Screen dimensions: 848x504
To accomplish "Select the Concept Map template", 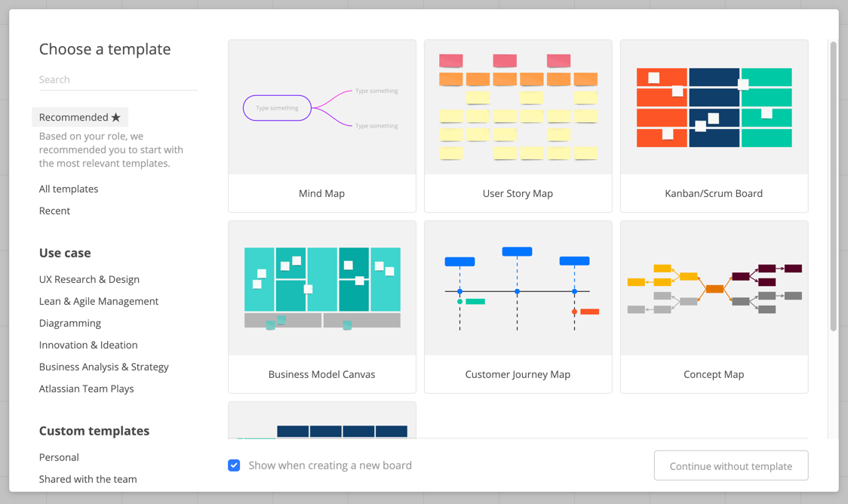I will 714,306.
